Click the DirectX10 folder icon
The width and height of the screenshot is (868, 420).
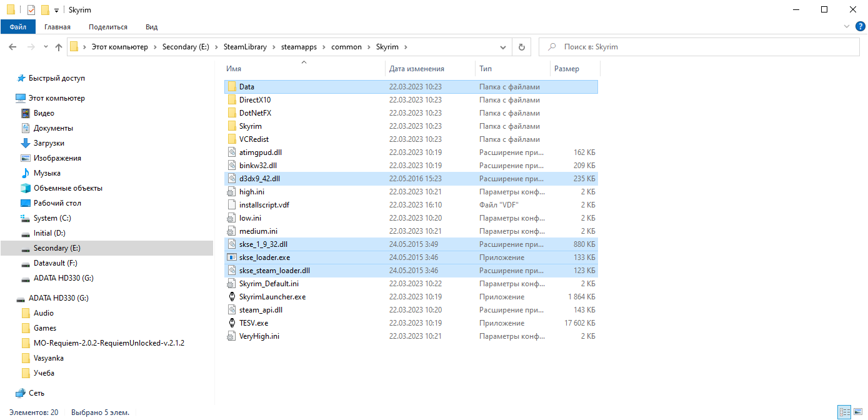click(x=231, y=100)
